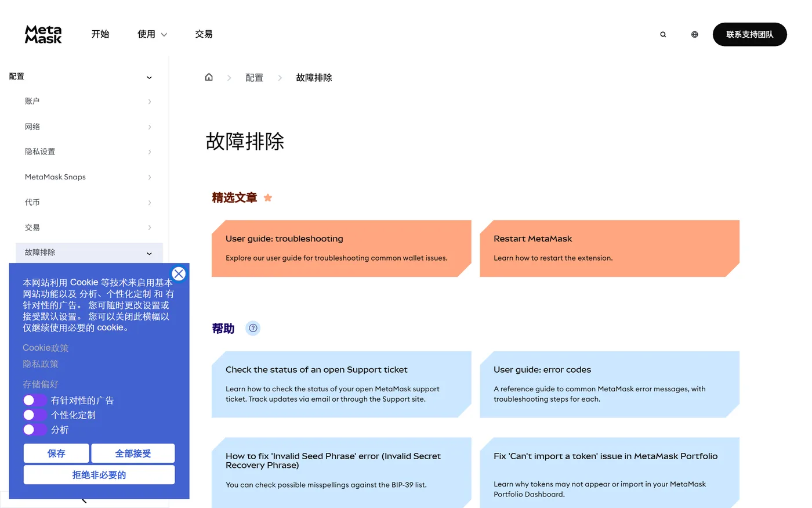
Task: Open the 交易 top nav item
Action: [x=204, y=34]
